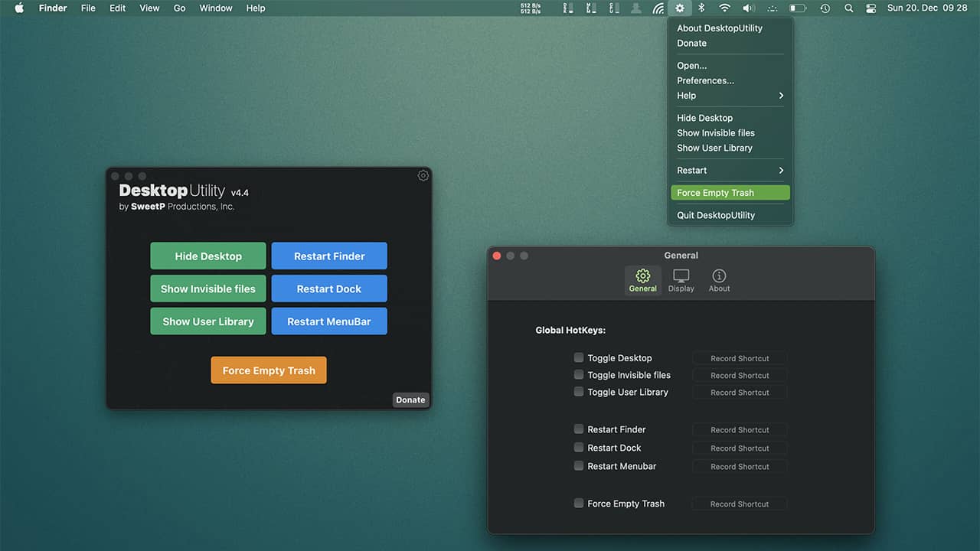Click the dots-and-line icon beside the battery
Image resolution: width=980 pixels, height=551 pixels.
coord(772,8)
